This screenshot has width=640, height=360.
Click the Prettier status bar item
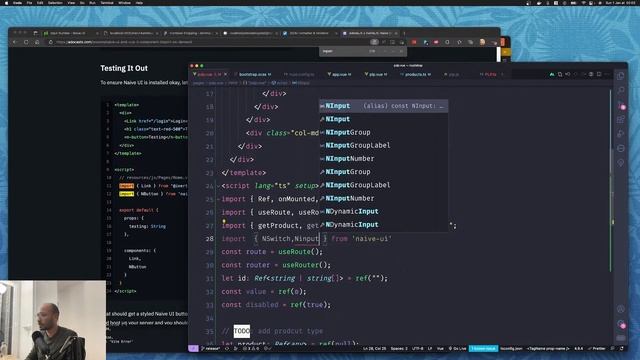tap(597, 349)
